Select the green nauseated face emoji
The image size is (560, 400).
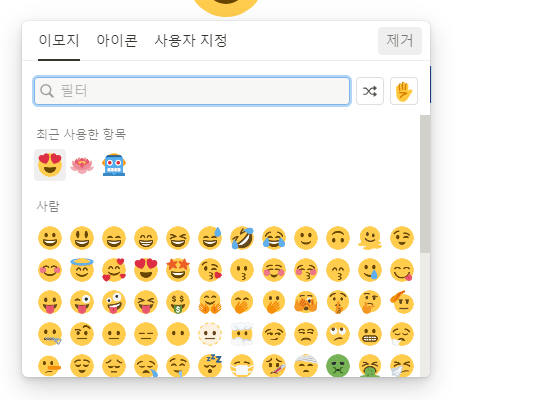tap(338, 365)
